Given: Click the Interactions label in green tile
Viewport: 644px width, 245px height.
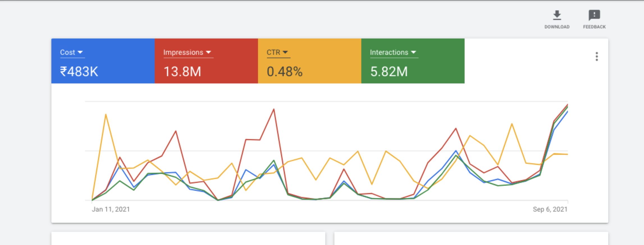Looking at the screenshot, I should pos(389,52).
